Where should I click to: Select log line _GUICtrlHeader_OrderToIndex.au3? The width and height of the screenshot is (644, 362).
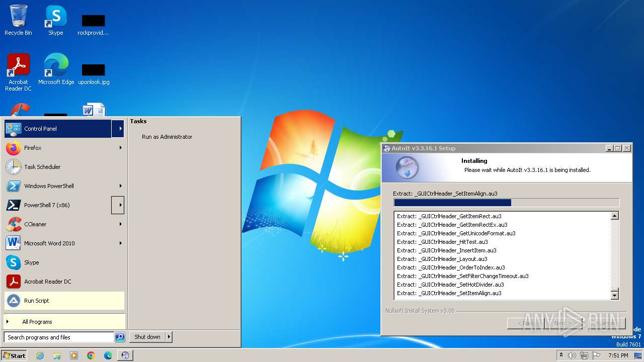[x=451, y=267]
